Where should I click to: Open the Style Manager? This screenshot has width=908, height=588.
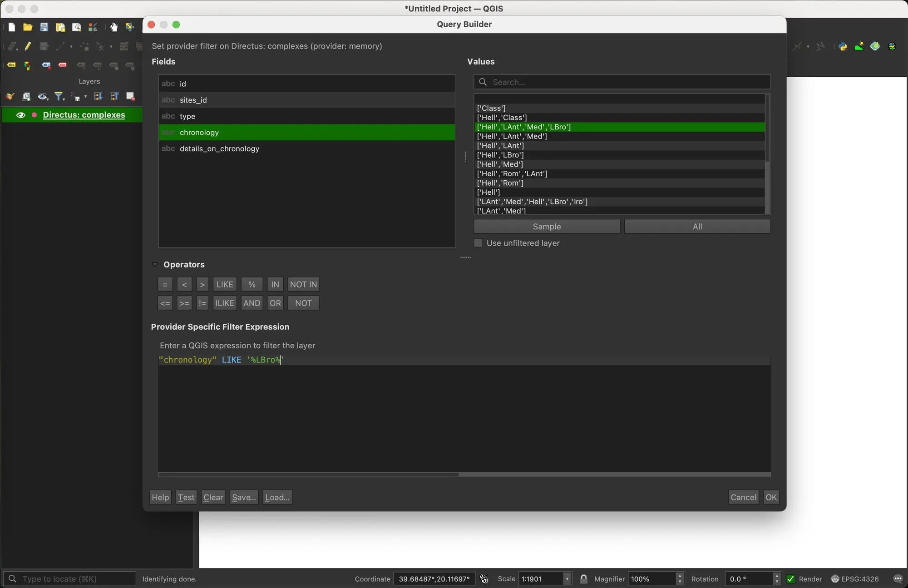92,27
